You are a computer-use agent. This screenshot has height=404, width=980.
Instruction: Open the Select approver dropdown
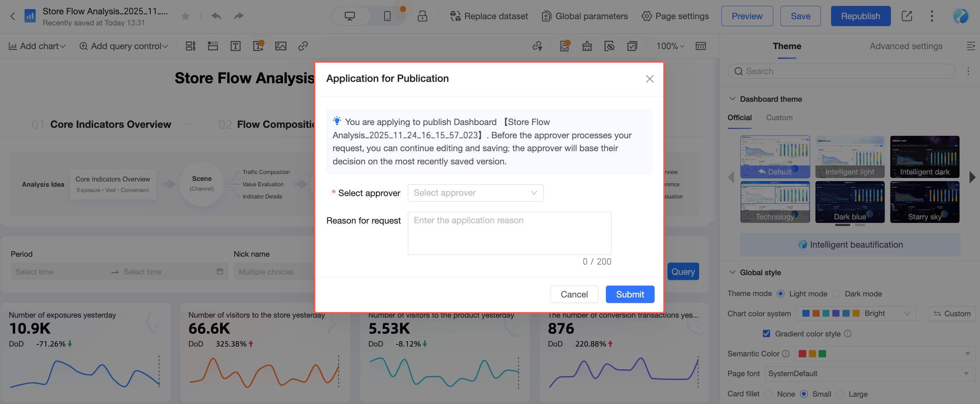click(x=475, y=193)
